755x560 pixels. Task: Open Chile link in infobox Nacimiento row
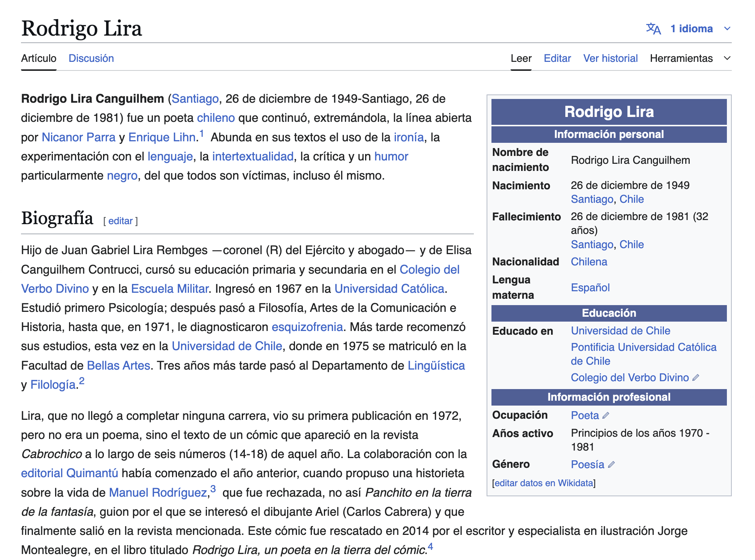[x=631, y=199]
